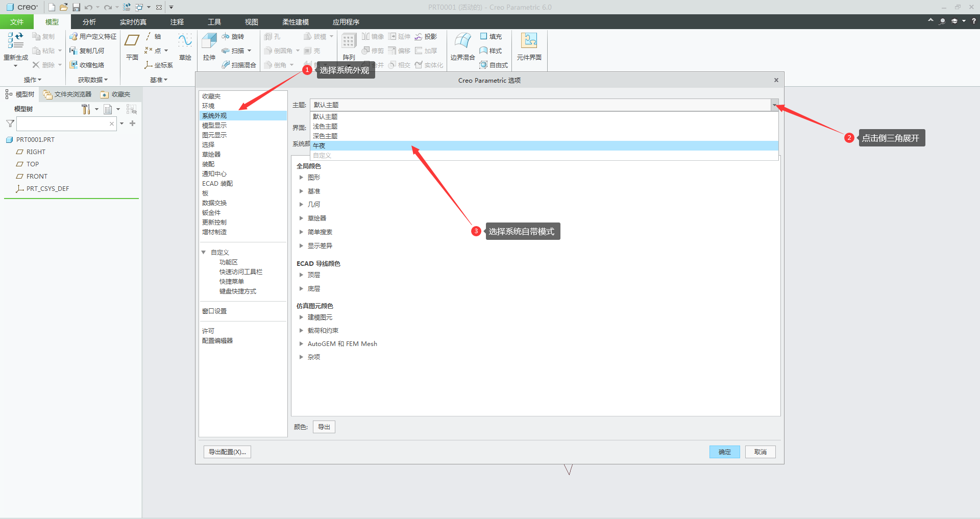Image resolution: width=980 pixels, height=519 pixels.
Task: Click the Open folder icon in quick access toolbar
Action: click(x=64, y=7)
